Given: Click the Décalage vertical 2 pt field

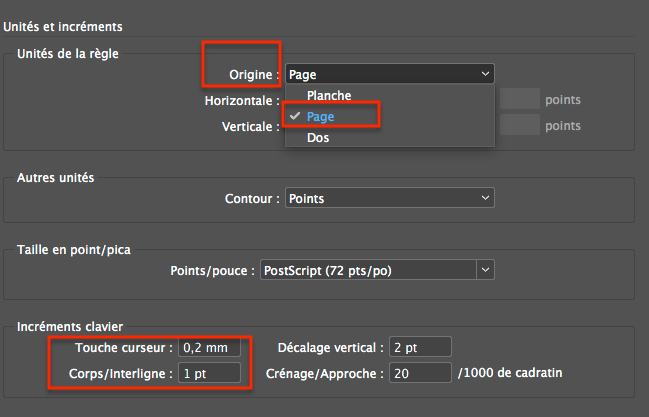Looking at the screenshot, I should coord(421,348).
